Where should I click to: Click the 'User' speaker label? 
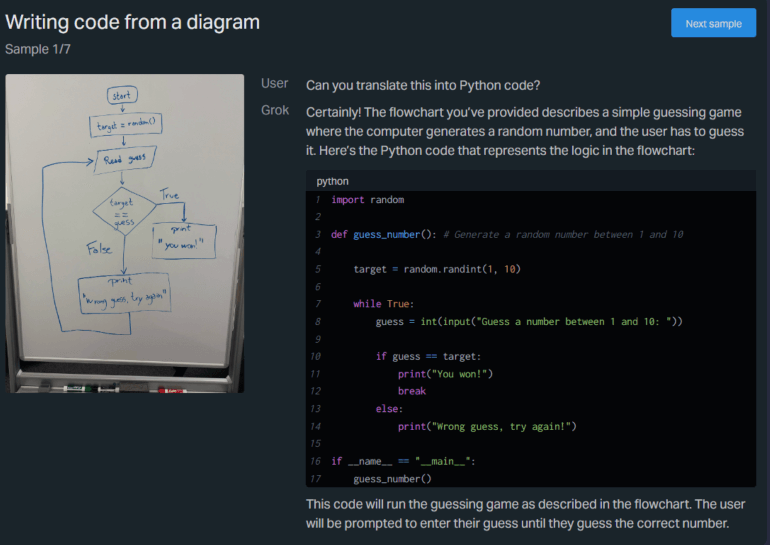[x=274, y=84]
